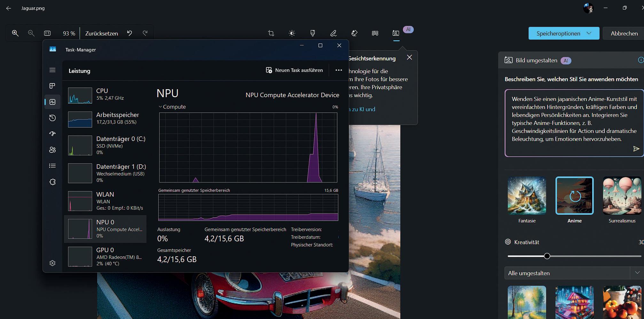Click Neuen Task ausführen
This screenshot has height=319, width=644.
coord(294,70)
